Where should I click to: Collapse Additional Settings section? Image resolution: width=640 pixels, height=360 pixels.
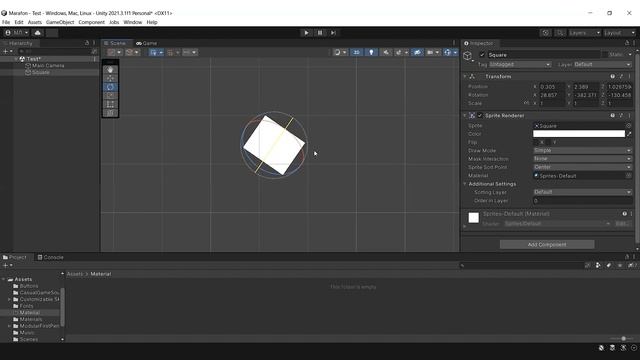[x=465, y=184]
